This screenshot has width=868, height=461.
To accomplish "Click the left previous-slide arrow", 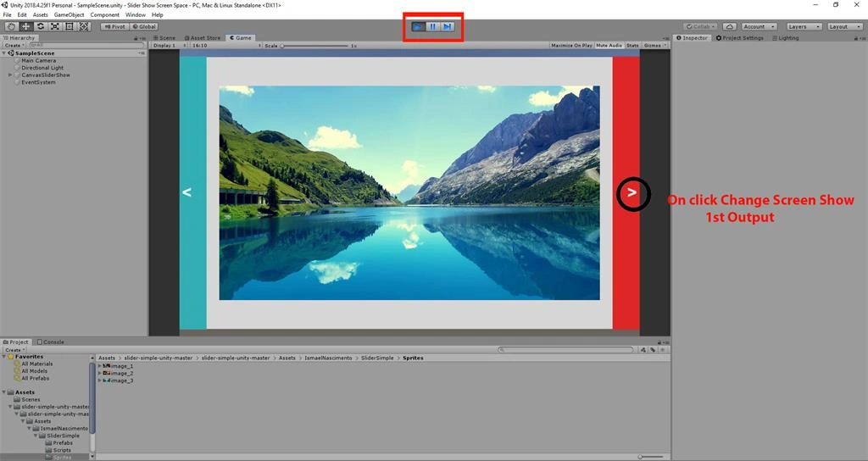I will pyautogui.click(x=186, y=192).
